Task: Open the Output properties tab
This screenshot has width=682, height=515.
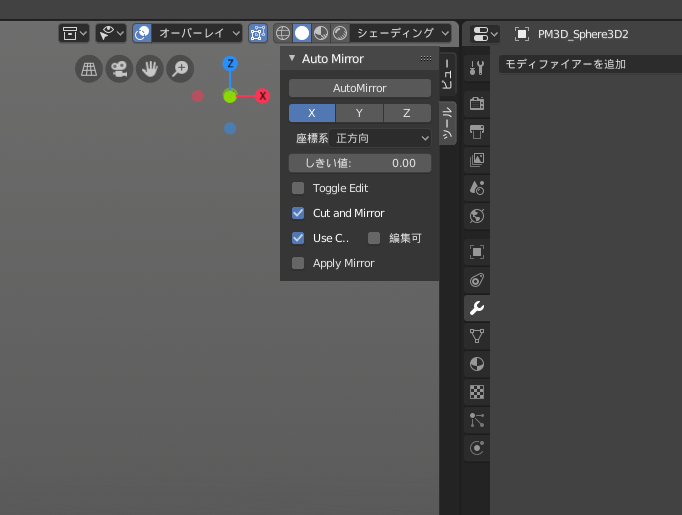Action: (x=477, y=131)
